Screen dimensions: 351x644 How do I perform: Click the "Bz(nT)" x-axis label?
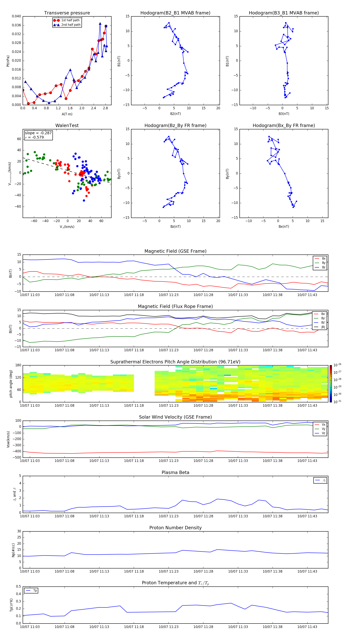point(175,227)
